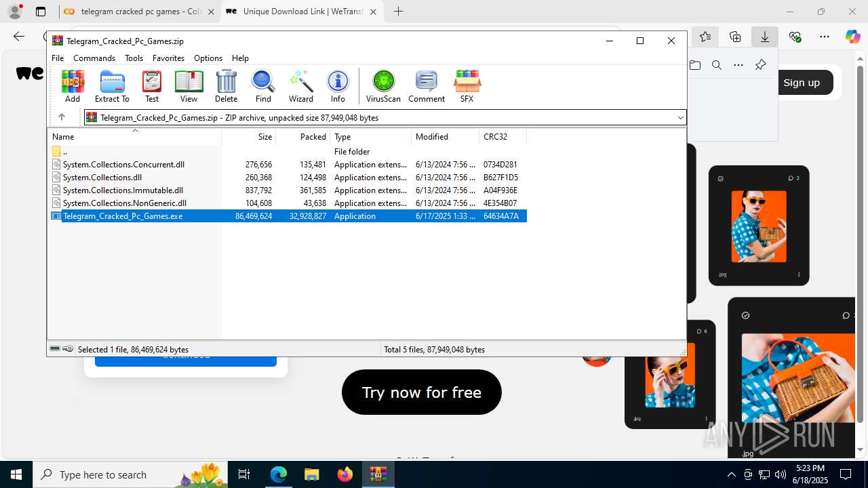Open the Find magnifier tool

point(263,86)
